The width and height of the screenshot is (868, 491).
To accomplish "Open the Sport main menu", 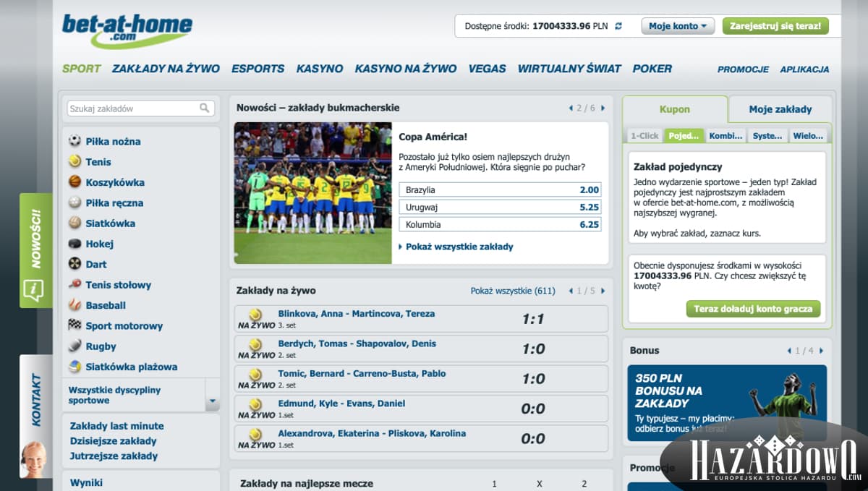I will click(81, 69).
